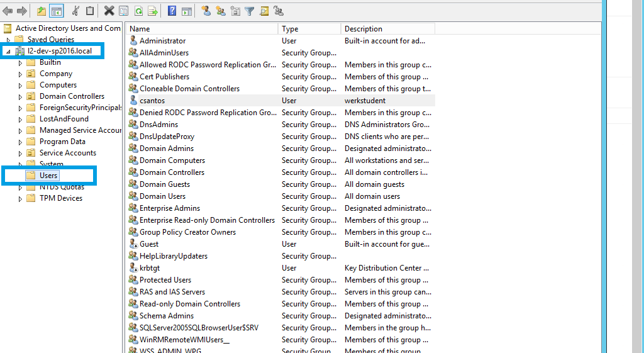Create a new user with the toolbar icon
Viewport: 644px width, 353px height.
pos(206,11)
